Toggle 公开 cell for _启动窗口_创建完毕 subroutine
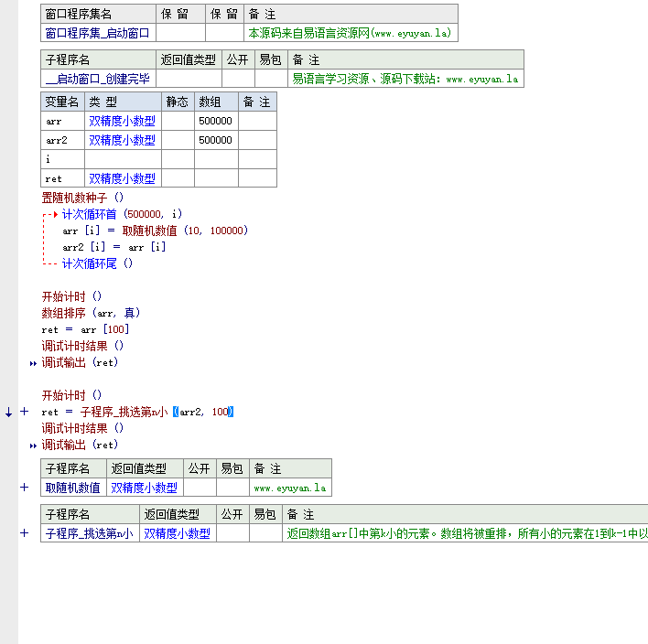 (x=237, y=79)
